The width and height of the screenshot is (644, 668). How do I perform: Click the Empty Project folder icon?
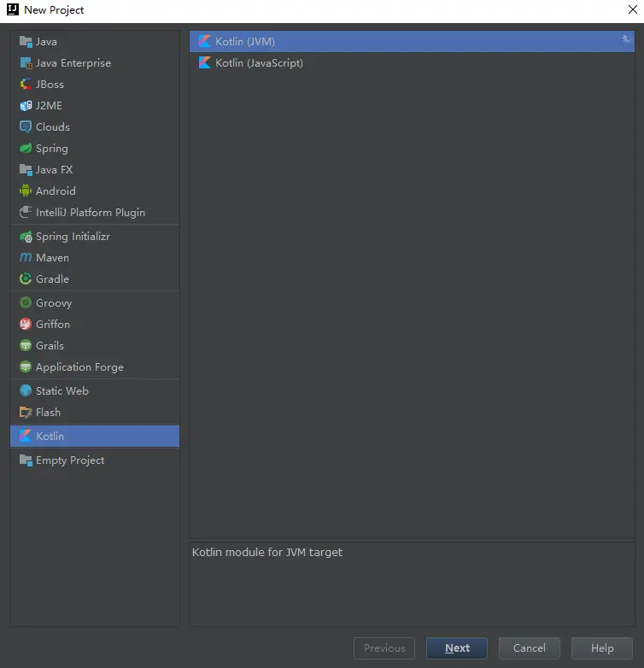tap(26, 460)
